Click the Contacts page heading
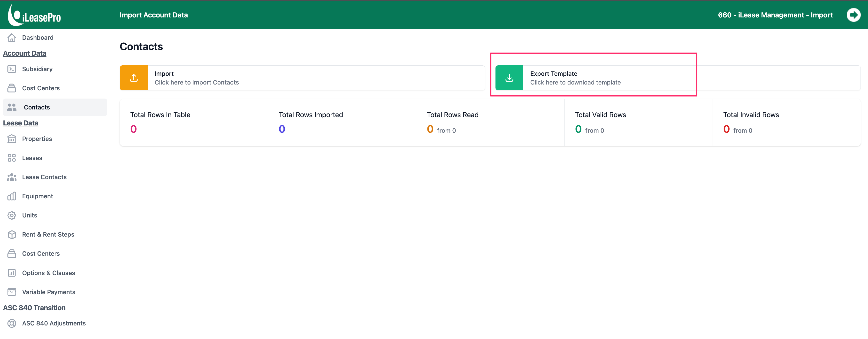 click(141, 46)
